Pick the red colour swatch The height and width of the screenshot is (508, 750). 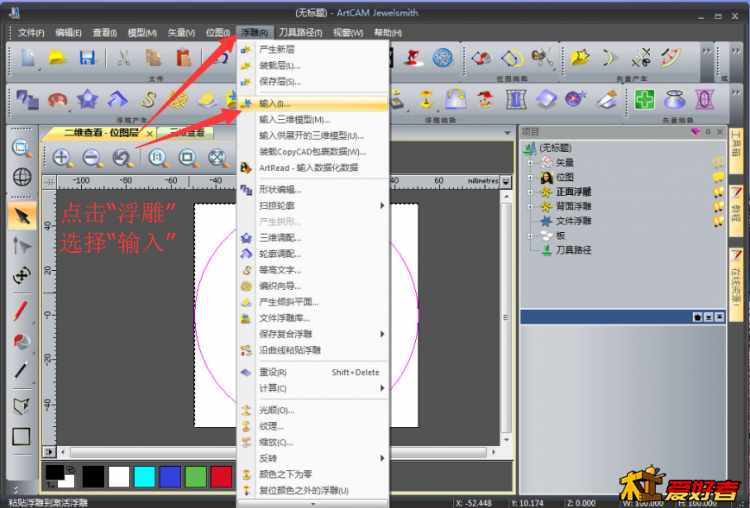[221, 477]
